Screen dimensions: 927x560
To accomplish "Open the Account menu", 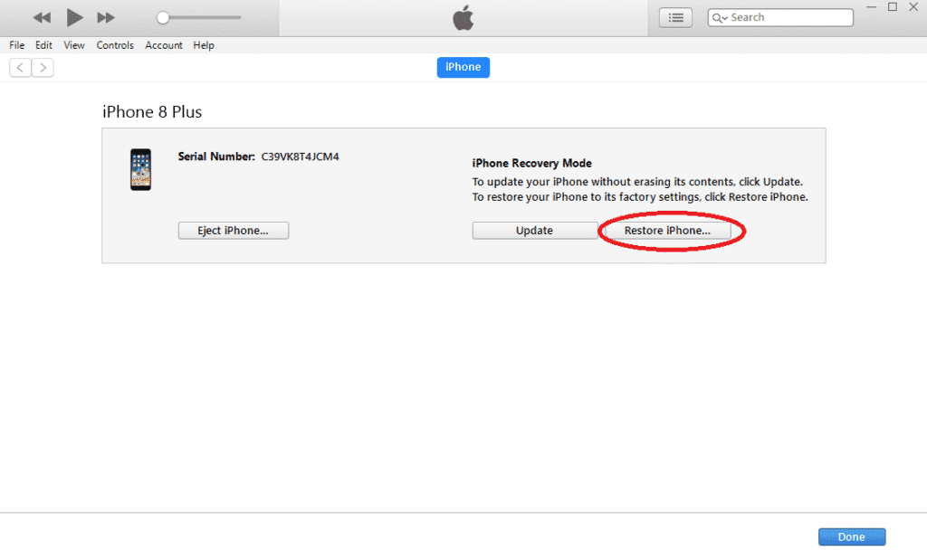I will point(164,45).
